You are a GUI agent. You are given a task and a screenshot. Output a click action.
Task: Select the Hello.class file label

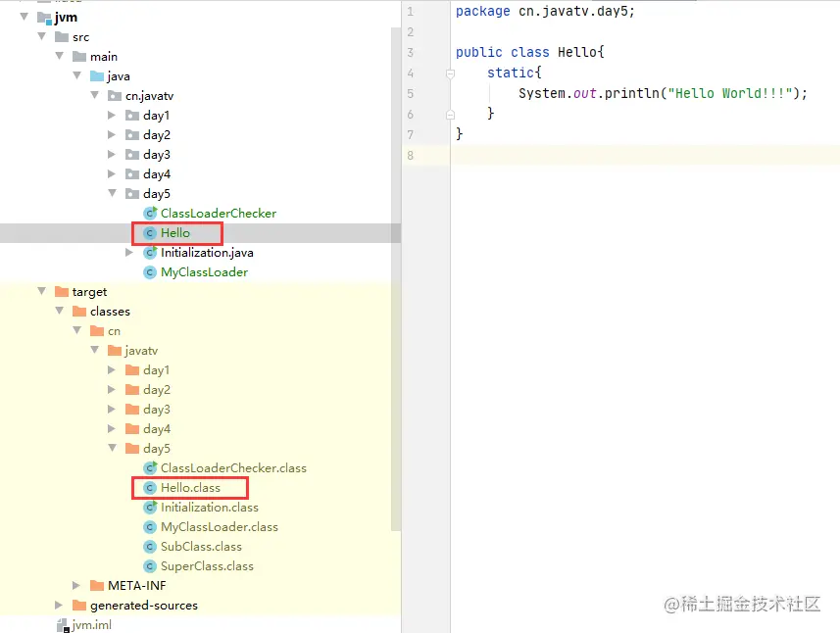(190, 488)
